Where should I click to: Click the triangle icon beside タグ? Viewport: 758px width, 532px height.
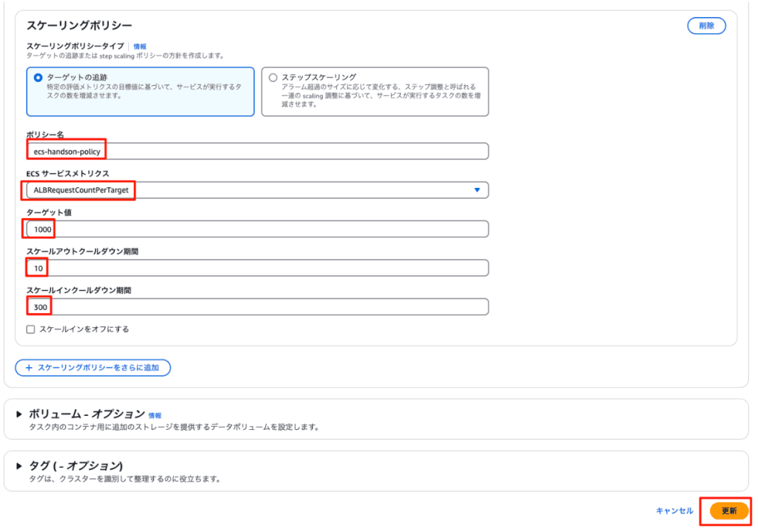pos(19,465)
